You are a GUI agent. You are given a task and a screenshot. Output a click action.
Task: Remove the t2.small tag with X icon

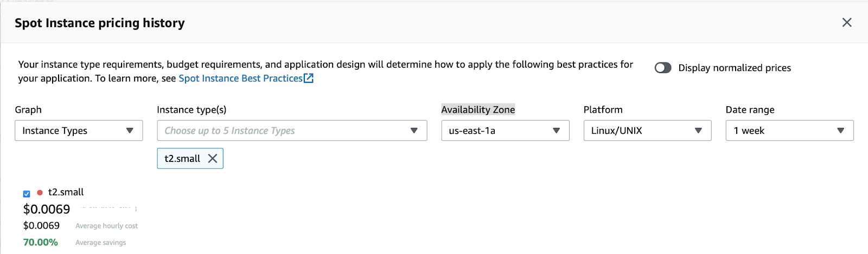[x=213, y=159]
